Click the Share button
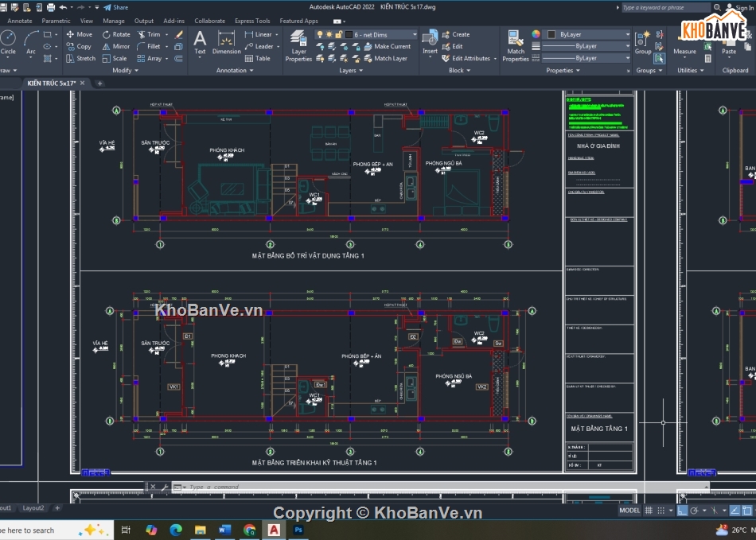This screenshot has height=540, width=756. tap(115, 7)
